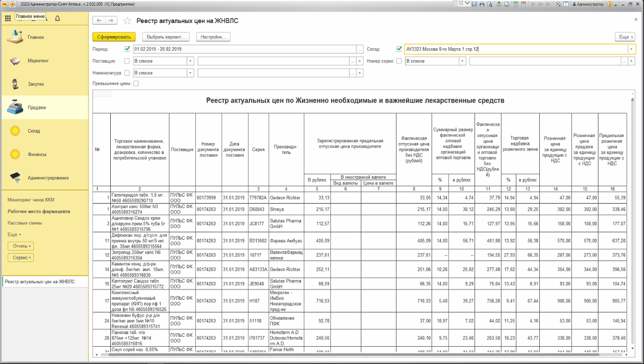The width and height of the screenshot is (644, 364).
Task: Open the calculator icon in the title bar
Action: [x=516, y=4]
